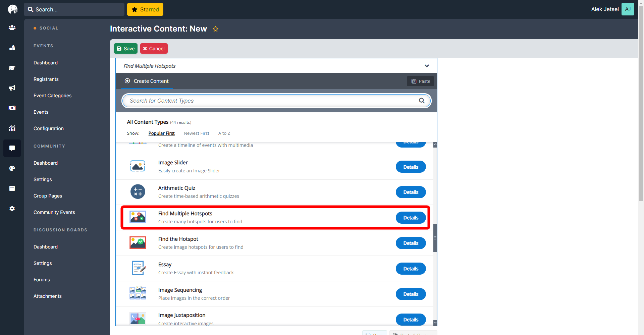Star this page next to the title
Viewport: 644px width, 335px height.
pyautogui.click(x=215, y=29)
